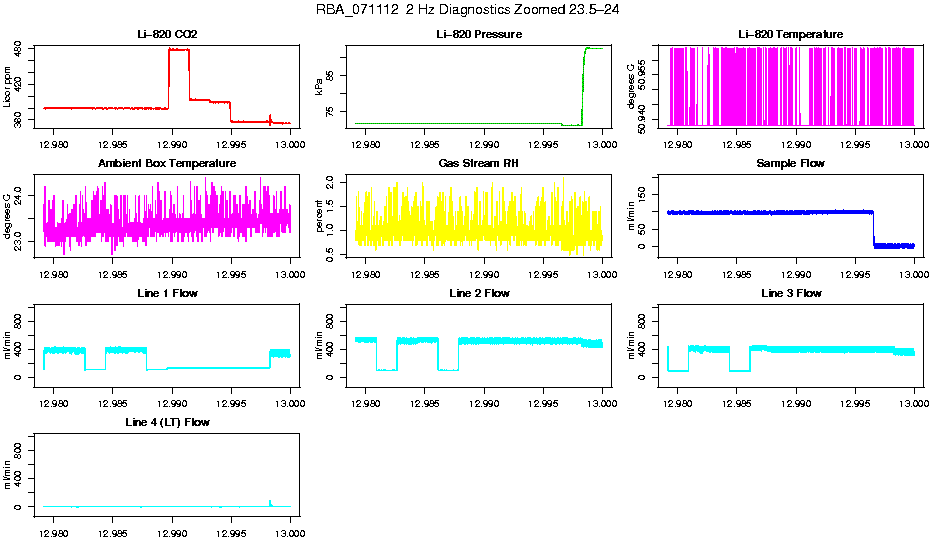Click the 13.000 tick under CO2 plot
Viewport: 936px width, 540px height.
291,145
